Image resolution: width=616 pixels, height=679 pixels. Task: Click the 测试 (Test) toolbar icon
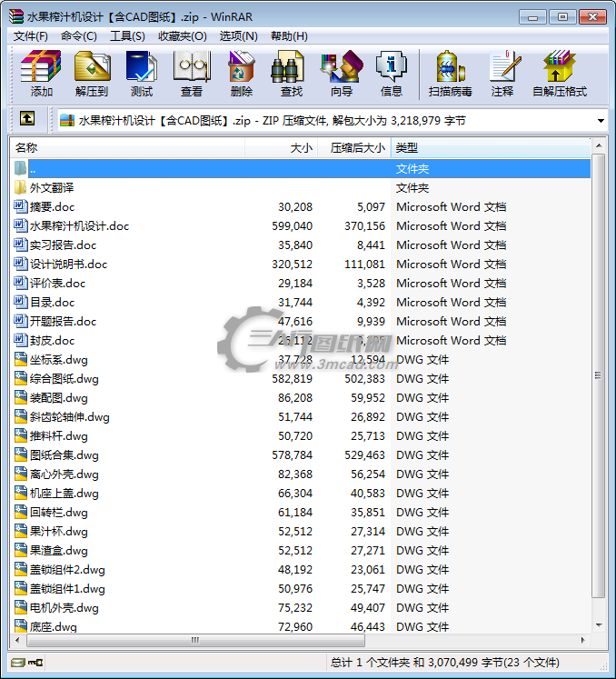142,66
